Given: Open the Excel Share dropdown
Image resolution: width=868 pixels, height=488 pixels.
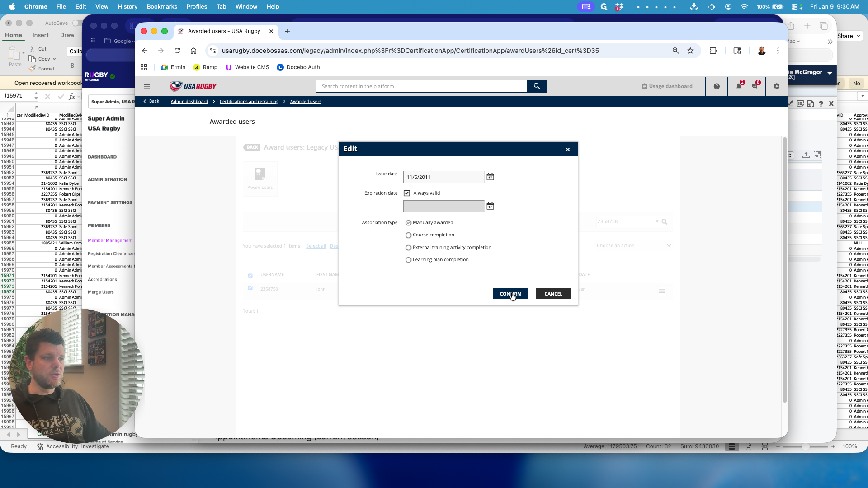Looking at the screenshot, I should pos(849,36).
